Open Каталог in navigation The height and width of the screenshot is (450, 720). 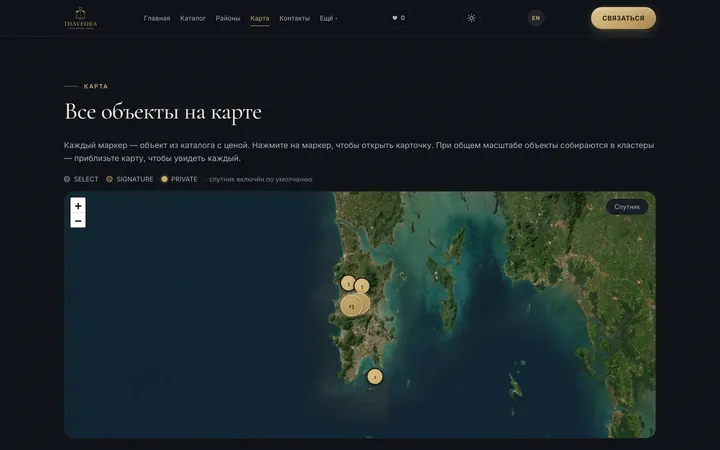(x=193, y=18)
